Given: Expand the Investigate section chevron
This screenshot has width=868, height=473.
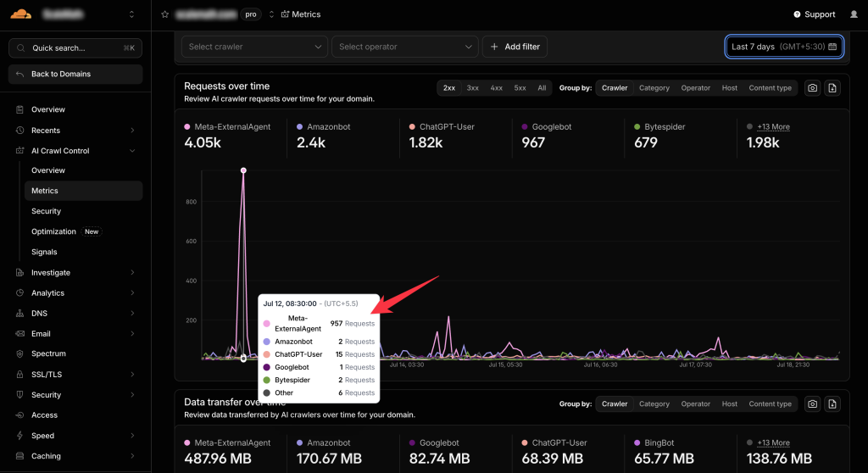Looking at the screenshot, I should click(x=132, y=272).
